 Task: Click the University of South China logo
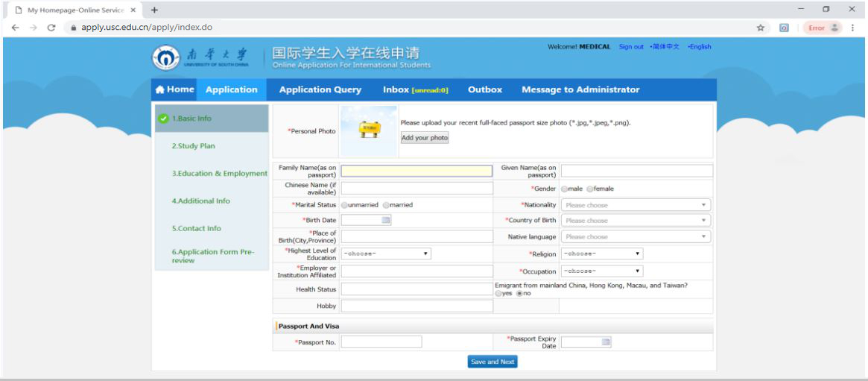click(200, 58)
